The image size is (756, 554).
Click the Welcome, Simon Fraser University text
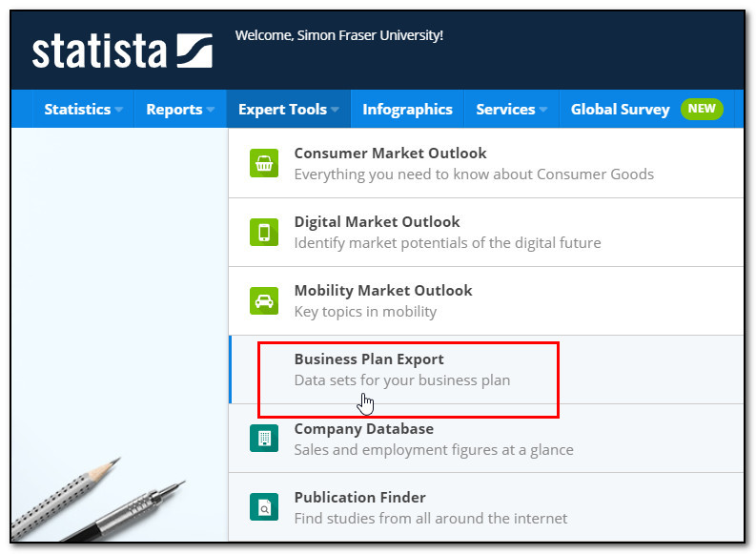point(339,35)
